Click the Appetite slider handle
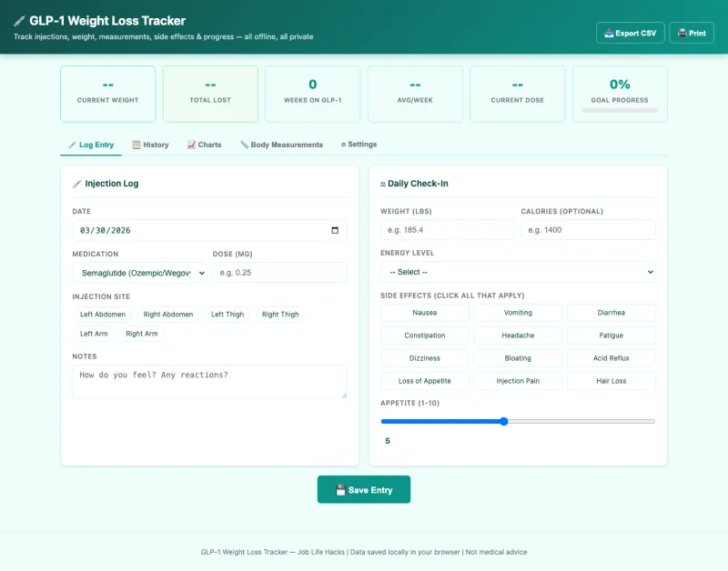The height and width of the screenshot is (571, 728). pyautogui.click(x=504, y=421)
